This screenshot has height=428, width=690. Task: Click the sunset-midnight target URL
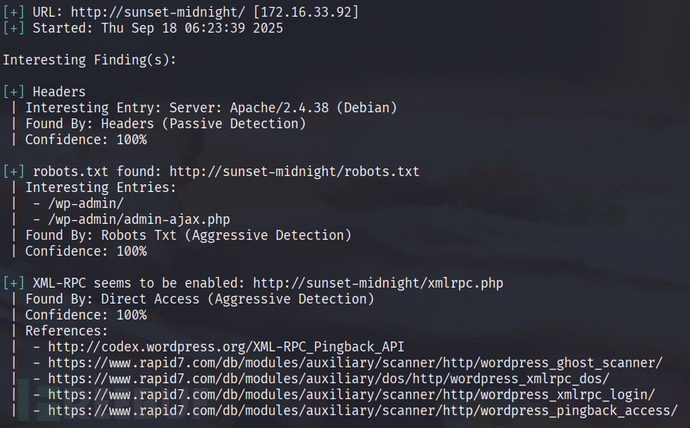pyautogui.click(x=158, y=12)
